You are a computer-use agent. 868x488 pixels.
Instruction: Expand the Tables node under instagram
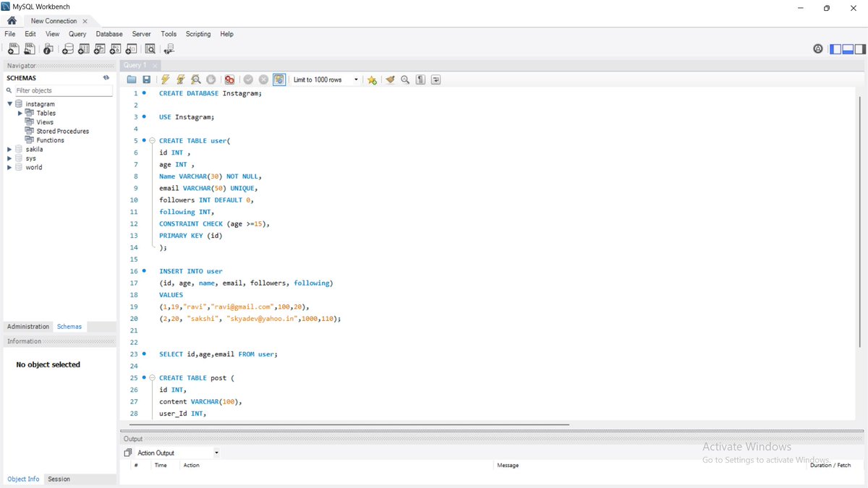pos(20,113)
